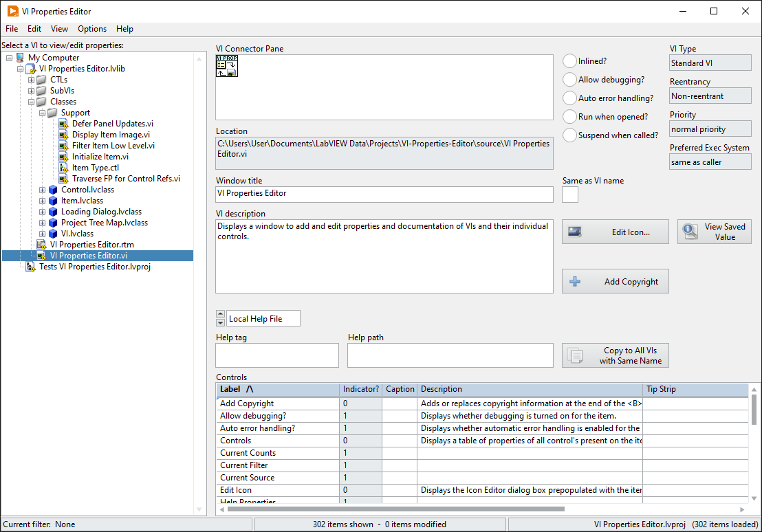Expand VI.lvclass node
Viewport: 762px width, 532px height.
(42, 234)
